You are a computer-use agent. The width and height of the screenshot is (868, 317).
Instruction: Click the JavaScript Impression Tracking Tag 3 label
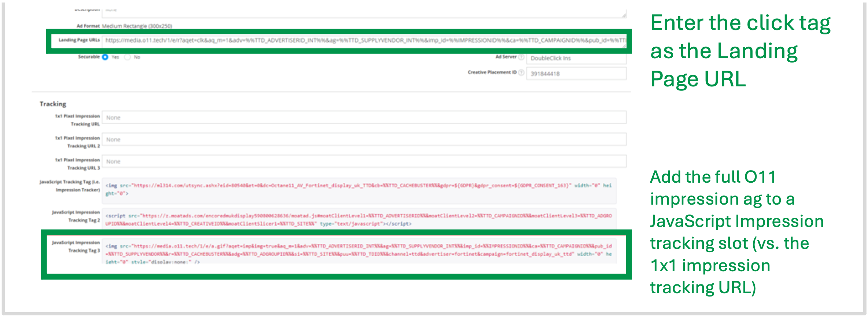pyautogui.click(x=76, y=246)
